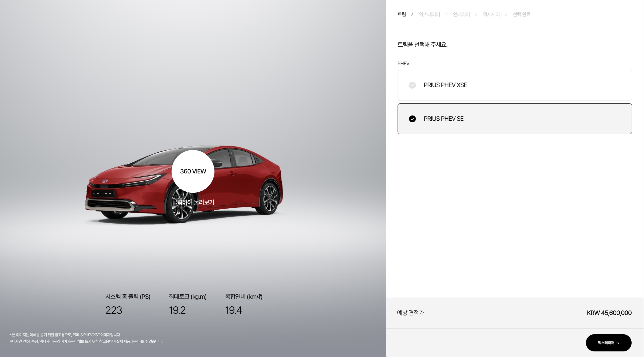The height and width of the screenshot is (357, 644).
Task: Click chevron between 인테리어 and 액세서리
Action: tap(476, 14)
